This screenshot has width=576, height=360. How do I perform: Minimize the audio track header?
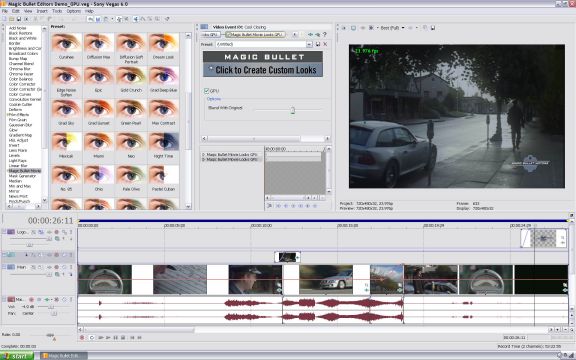point(4,299)
